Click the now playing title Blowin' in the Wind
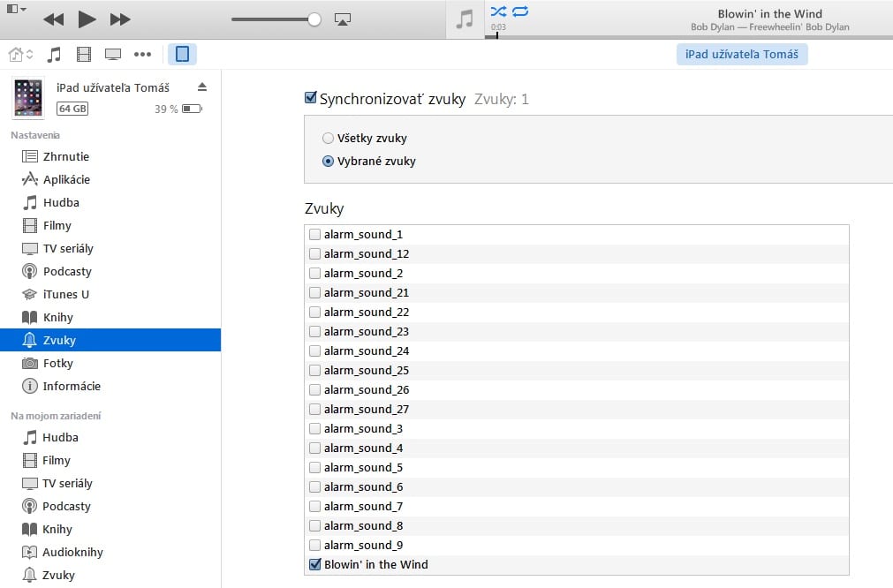This screenshot has width=893, height=588. [769, 13]
